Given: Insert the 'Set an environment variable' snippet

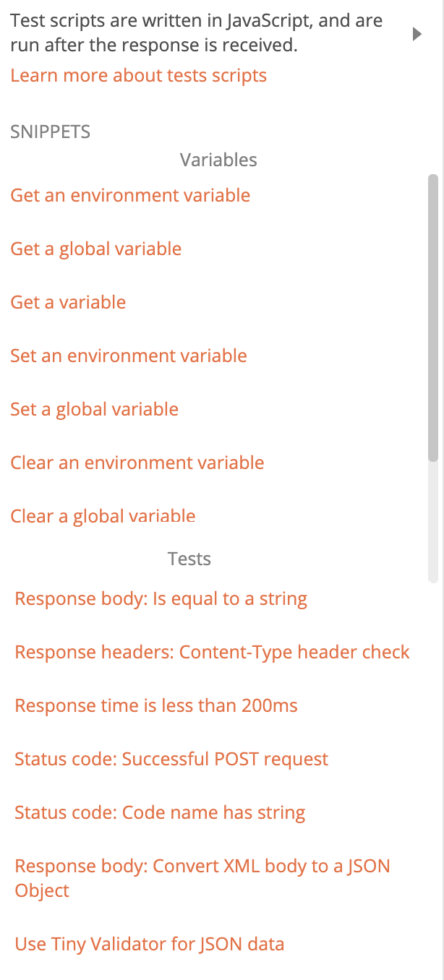Looking at the screenshot, I should coord(128,356).
